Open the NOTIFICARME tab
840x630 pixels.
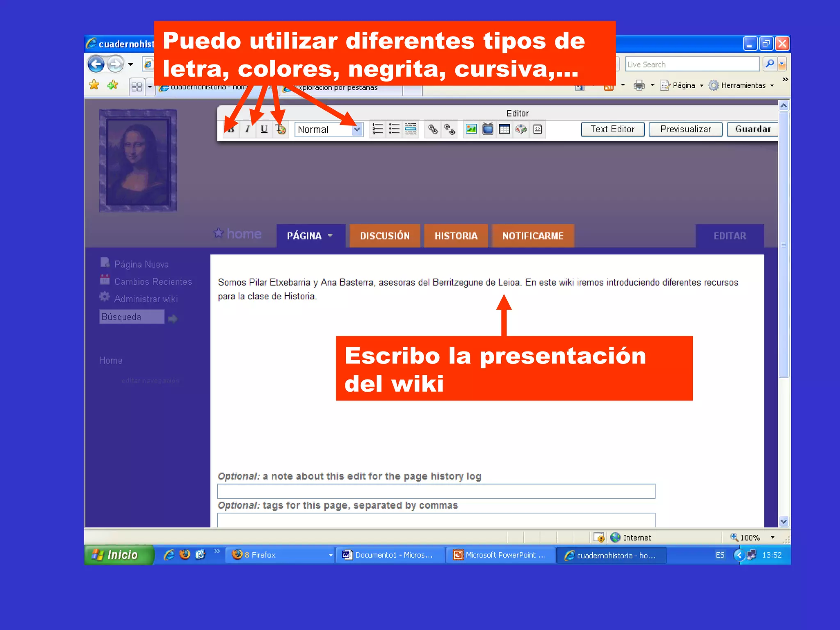tap(533, 236)
